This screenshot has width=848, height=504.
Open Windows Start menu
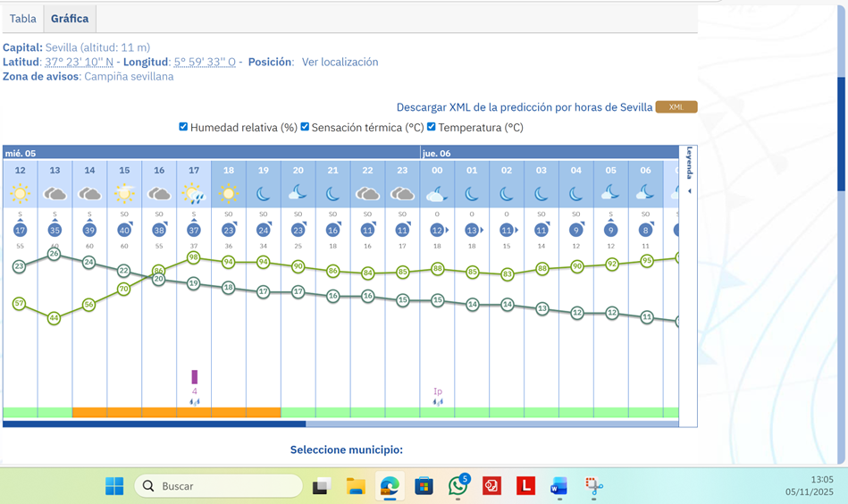point(114,485)
